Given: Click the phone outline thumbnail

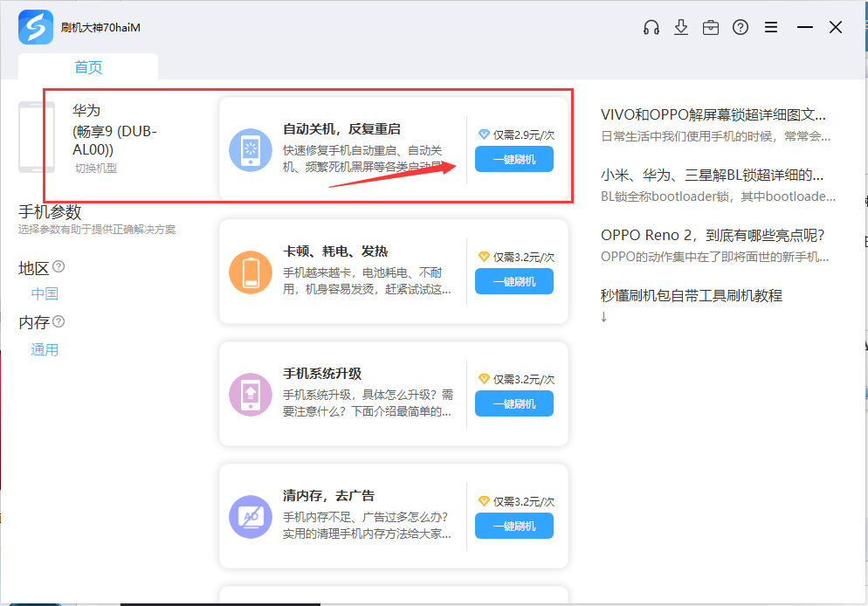Looking at the screenshot, I should coord(37,137).
